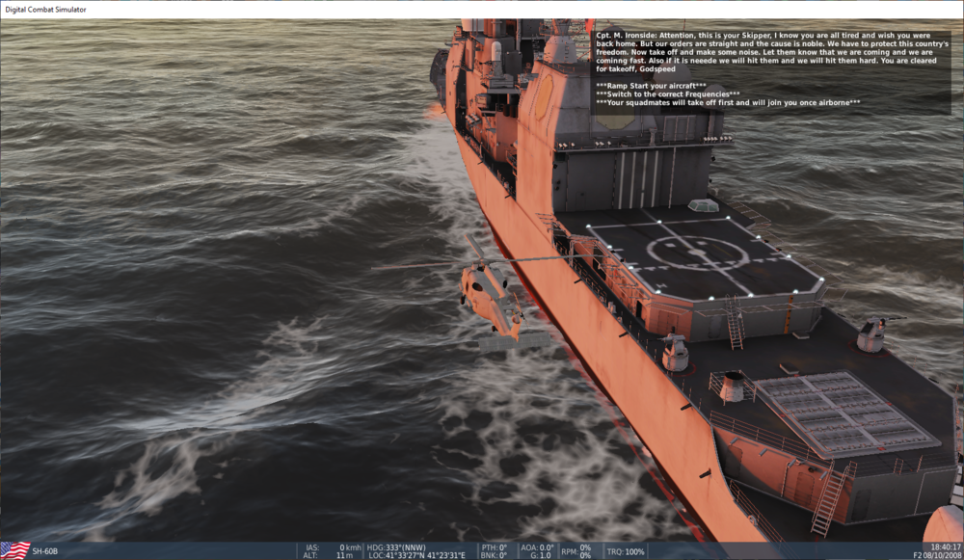Viewport: 964px width, 560px height.
Task: Click the RPM 0% readout
Action: click(x=576, y=550)
